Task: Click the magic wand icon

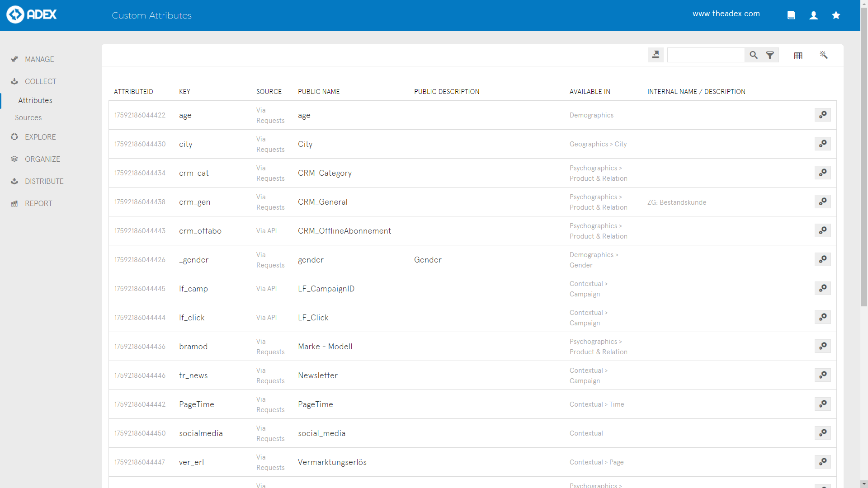Action: 824,55
